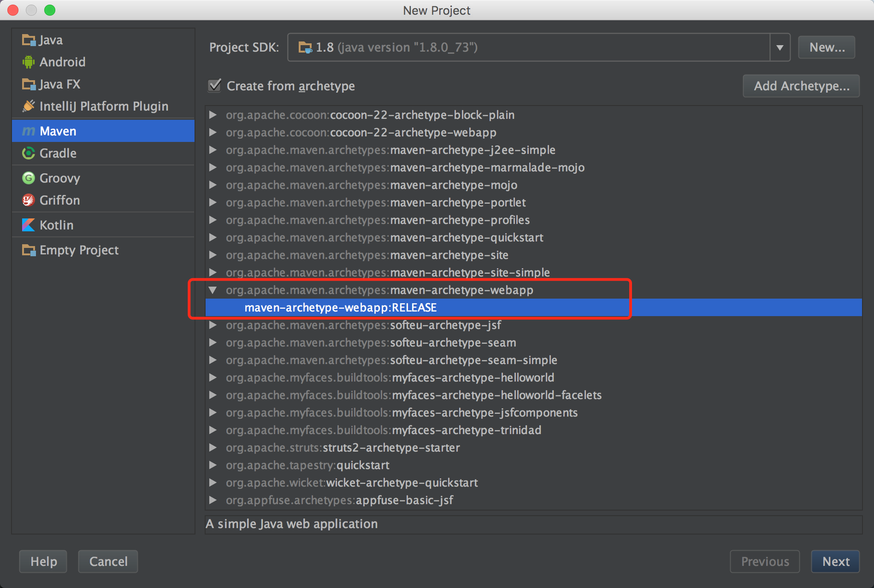
Task: Expand maven-archetype-j2ee-simple node
Action: tap(213, 150)
